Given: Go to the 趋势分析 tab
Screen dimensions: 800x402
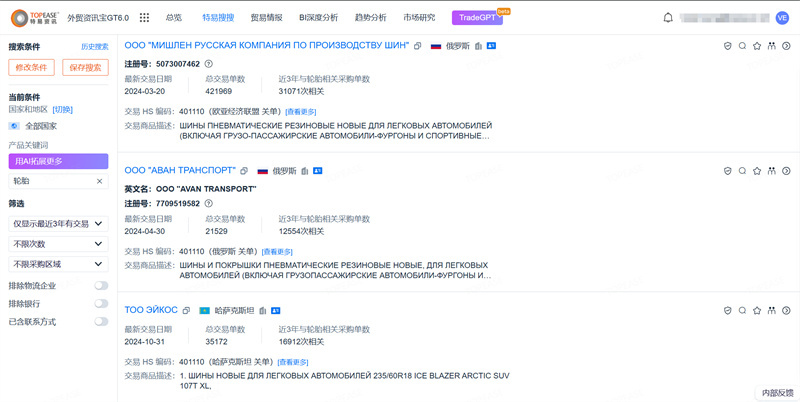Looking at the screenshot, I should point(371,18).
